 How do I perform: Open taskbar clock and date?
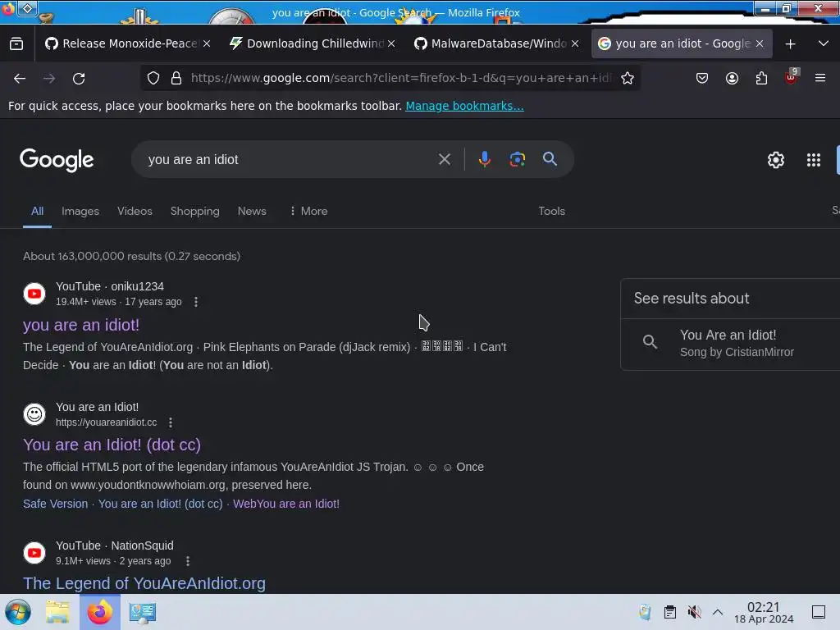[x=764, y=612]
